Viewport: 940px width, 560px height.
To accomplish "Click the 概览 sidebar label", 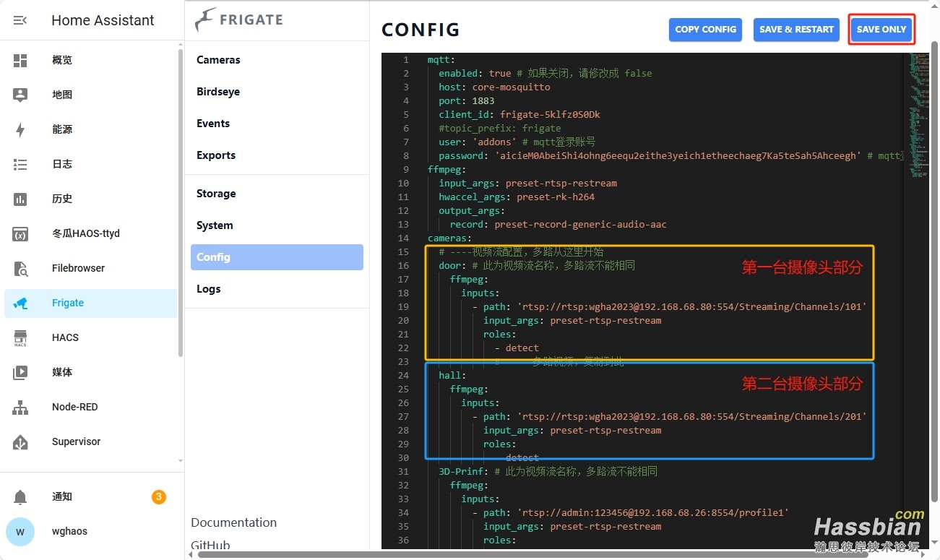I will pos(62,60).
